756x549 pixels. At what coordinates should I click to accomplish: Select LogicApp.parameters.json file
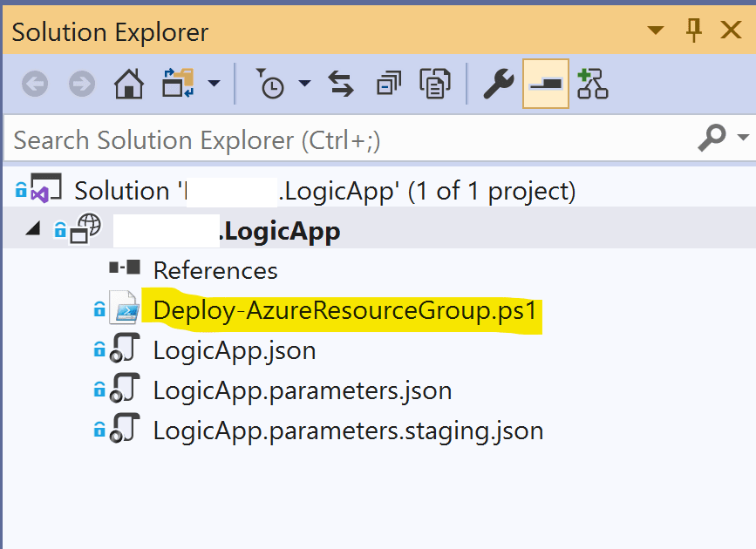coord(303,390)
